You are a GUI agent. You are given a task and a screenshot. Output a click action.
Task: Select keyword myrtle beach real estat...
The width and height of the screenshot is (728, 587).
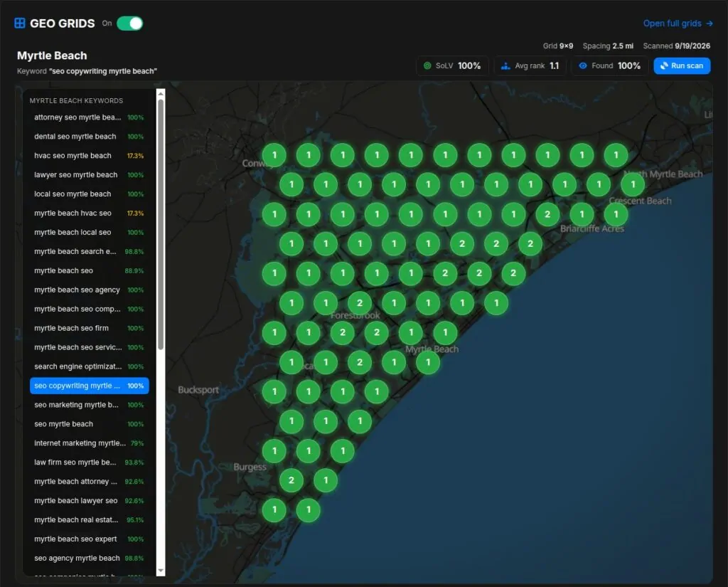point(89,519)
